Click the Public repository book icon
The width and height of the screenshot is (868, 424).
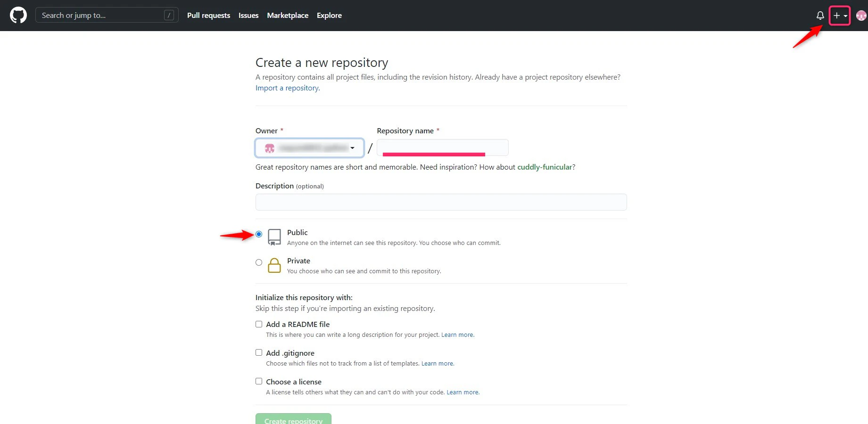[x=274, y=237]
